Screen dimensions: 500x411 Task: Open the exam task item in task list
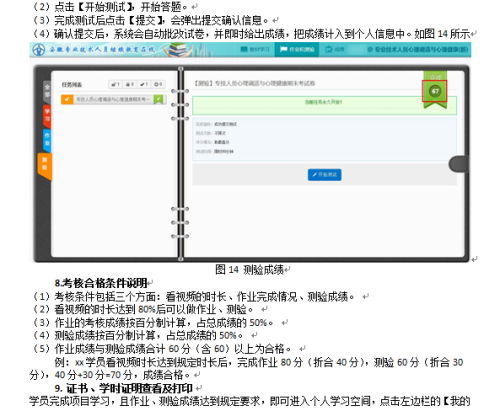[113, 99]
